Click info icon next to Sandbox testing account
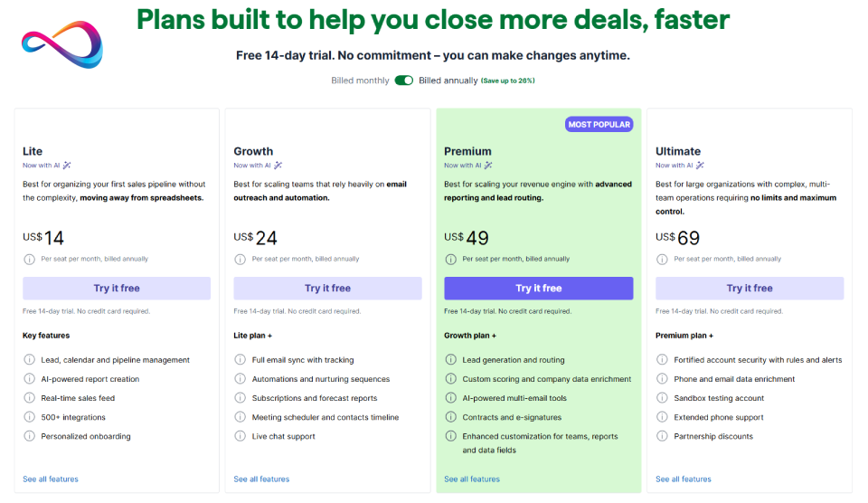Viewport: 868px width, 503px height. coord(661,398)
